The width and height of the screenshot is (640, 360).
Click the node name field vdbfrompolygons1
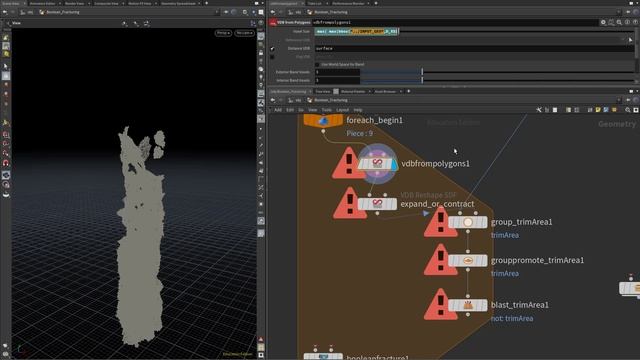(x=455, y=22)
